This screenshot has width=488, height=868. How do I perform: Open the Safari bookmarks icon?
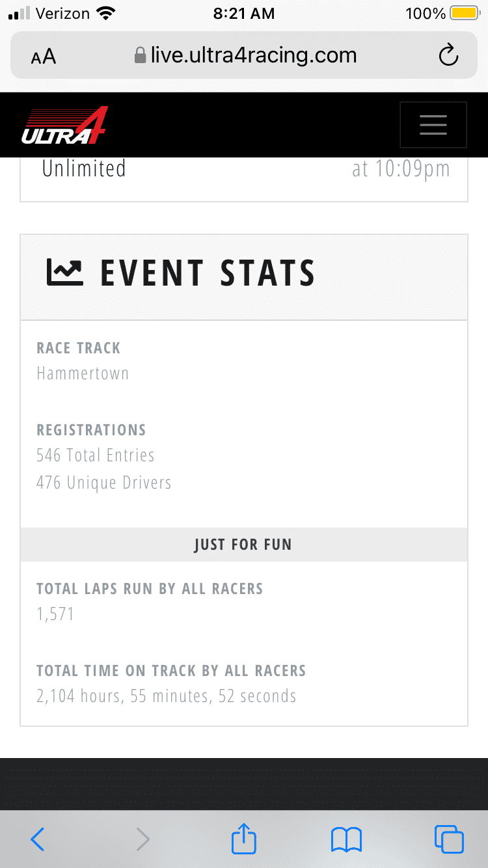(346, 839)
